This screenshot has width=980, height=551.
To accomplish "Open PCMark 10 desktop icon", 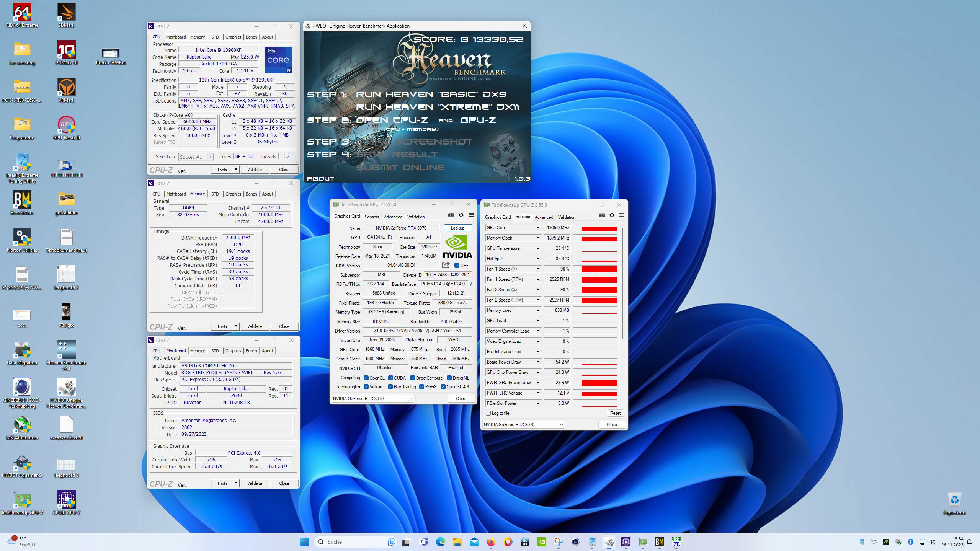I will click(66, 53).
